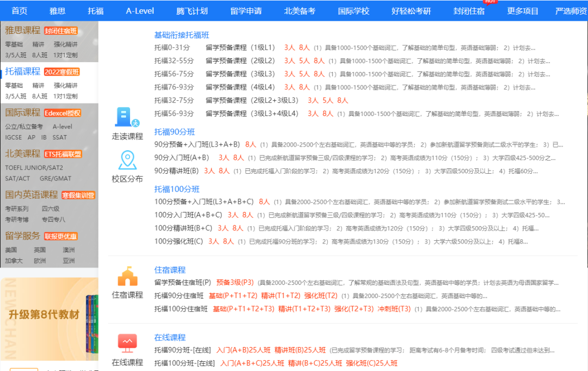Open the 基础衔接托福班 heading link
Viewport: 588px width, 371px height.
pos(181,35)
